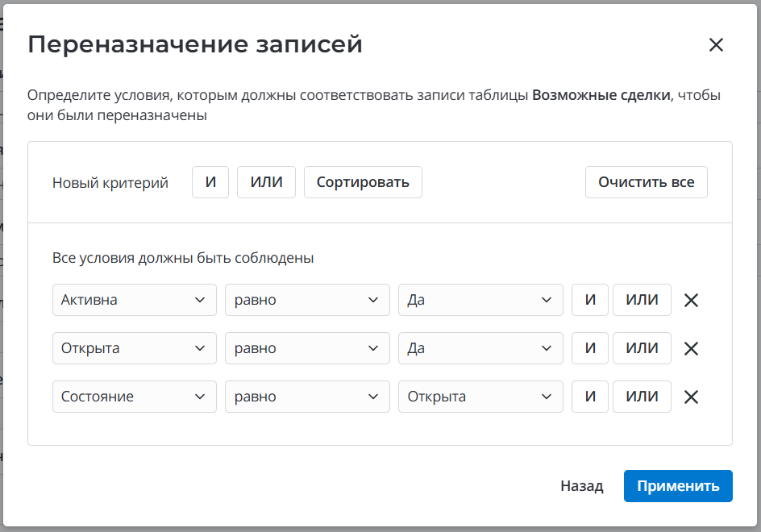The height and width of the screenshot is (532, 761).
Task: Add new criterion with top И button
Action: click(x=210, y=182)
